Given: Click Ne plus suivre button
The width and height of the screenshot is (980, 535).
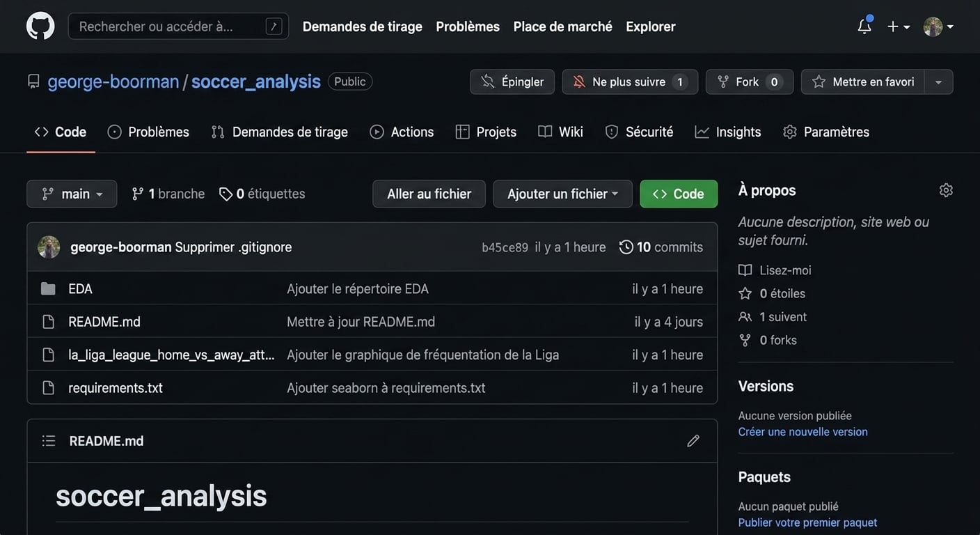Looking at the screenshot, I should tap(630, 82).
